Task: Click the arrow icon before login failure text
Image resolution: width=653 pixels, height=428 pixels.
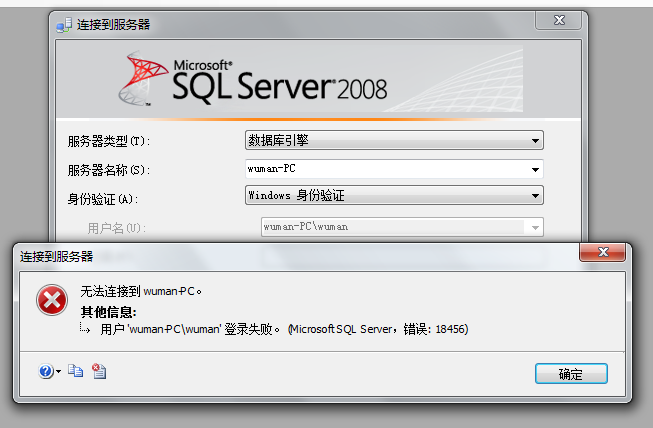Action: point(86,329)
